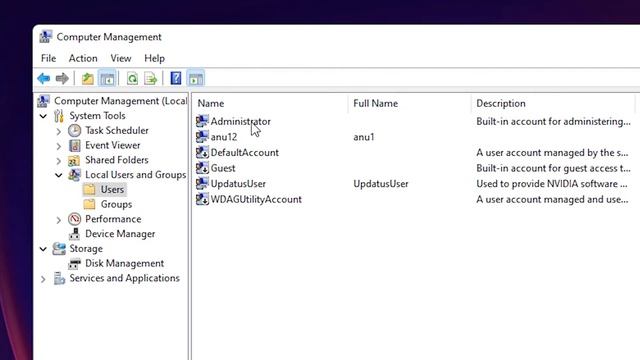This screenshot has height=360, width=640.
Task: Click the Performance gauge icon
Action: pos(74,219)
